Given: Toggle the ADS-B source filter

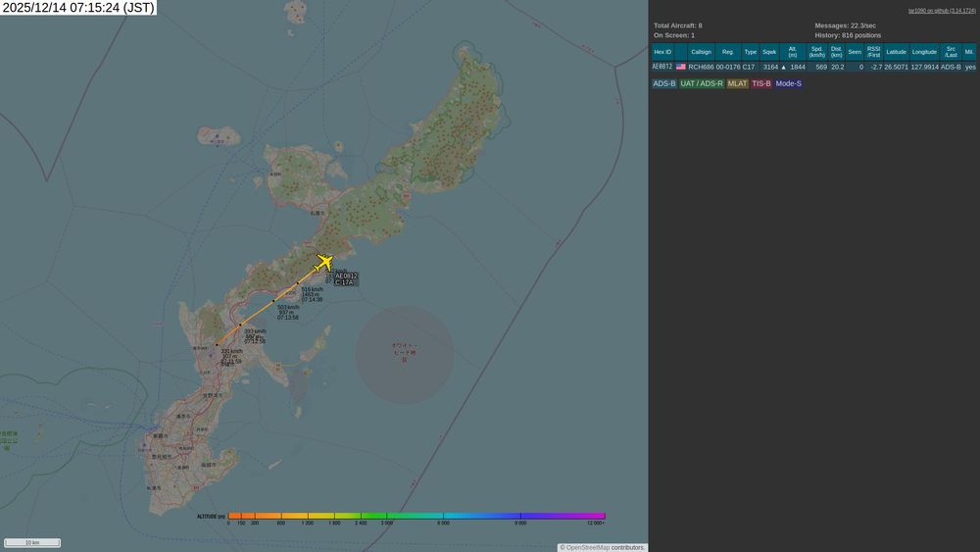Looking at the screenshot, I should (x=663, y=83).
